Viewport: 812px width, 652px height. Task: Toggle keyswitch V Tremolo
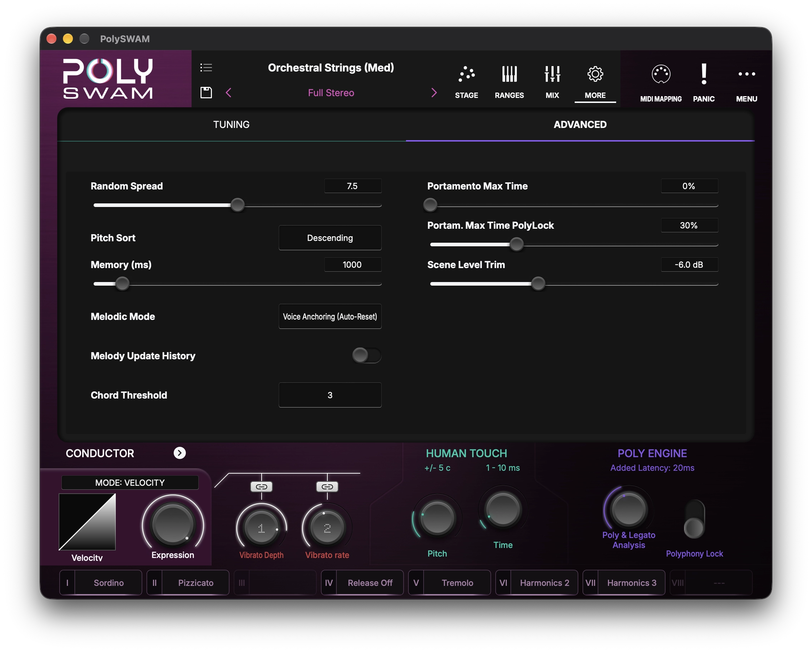(x=449, y=583)
